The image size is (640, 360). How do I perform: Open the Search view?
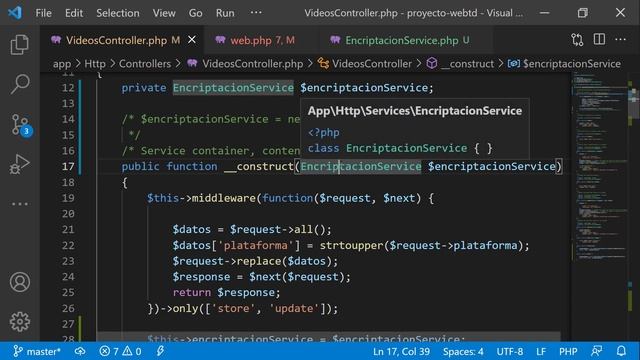[19, 84]
